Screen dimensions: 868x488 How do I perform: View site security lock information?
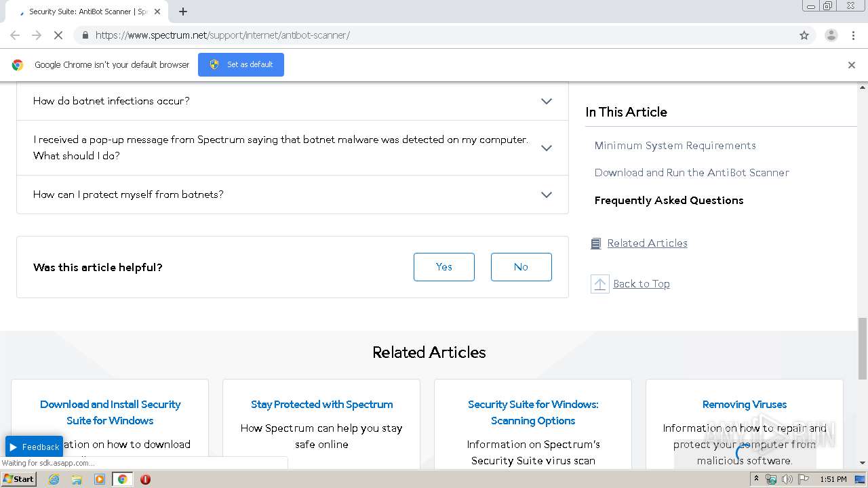[x=85, y=35]
